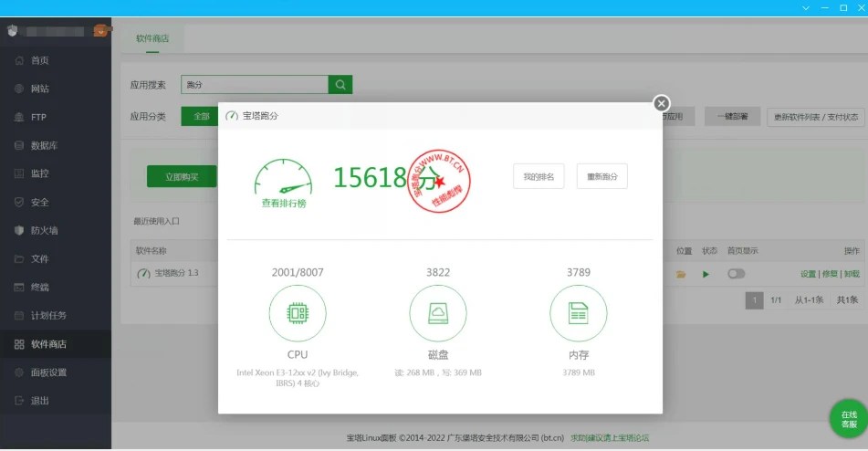Click 宝塔跑分 1.3 in the software list

click(x=176, y=273)
